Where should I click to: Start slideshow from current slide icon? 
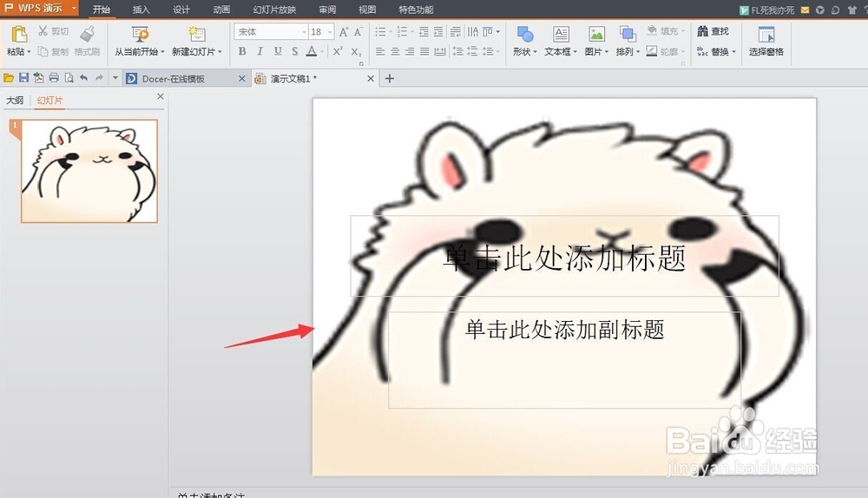(140, 35)
